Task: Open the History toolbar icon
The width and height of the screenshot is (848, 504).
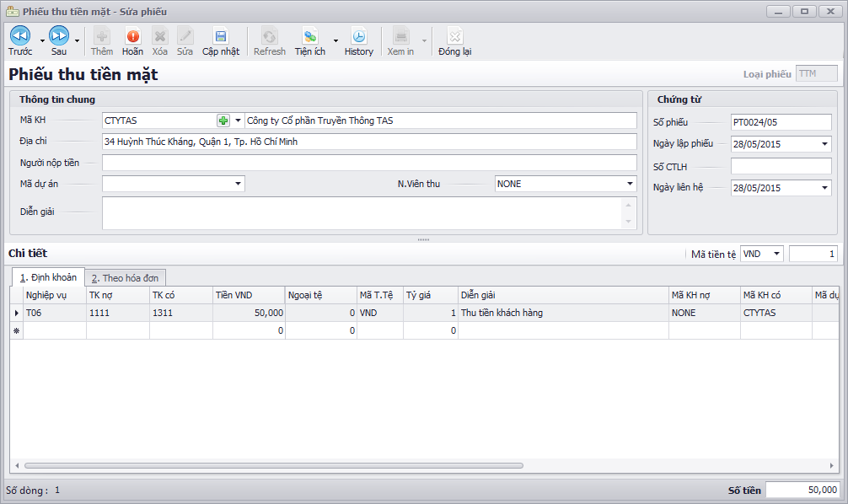Action: point(358,36)
